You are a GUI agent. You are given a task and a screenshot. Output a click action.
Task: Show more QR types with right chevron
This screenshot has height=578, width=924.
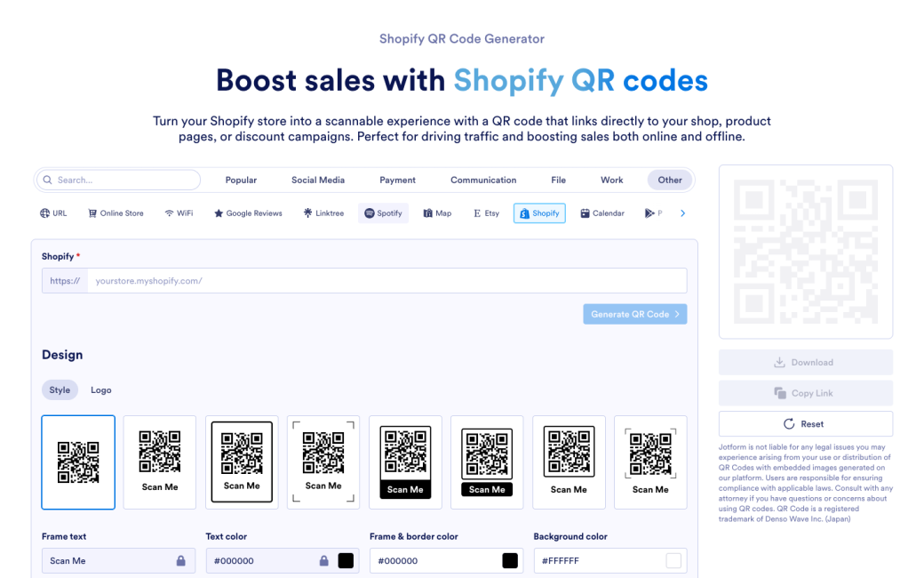(x=683, y=213)
